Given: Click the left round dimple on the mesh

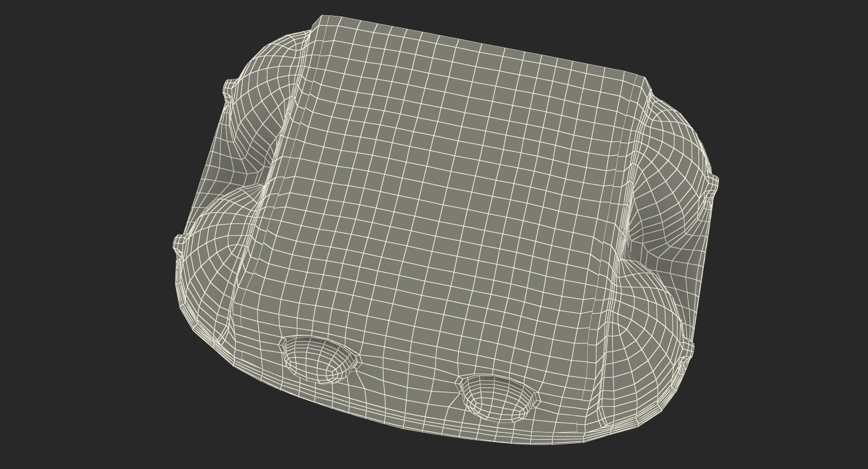Looking at the screenshot, I should (x=319, y=359).
